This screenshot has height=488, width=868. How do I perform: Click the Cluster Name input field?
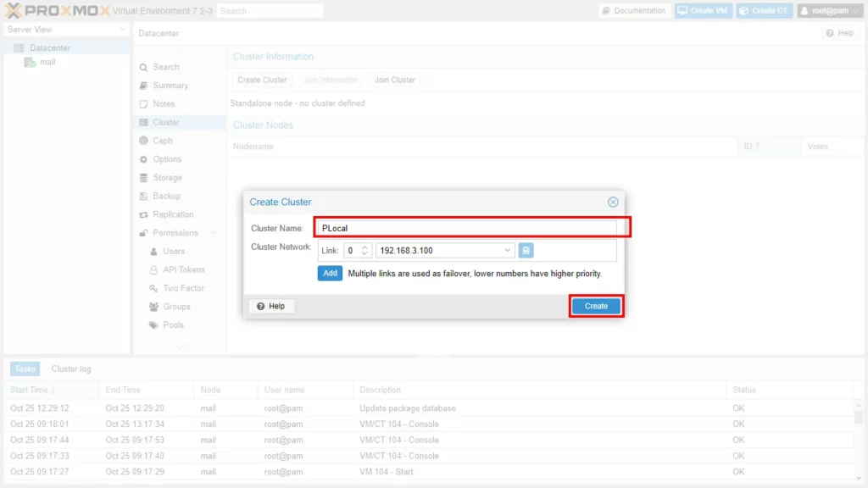(x=466, y=228)
